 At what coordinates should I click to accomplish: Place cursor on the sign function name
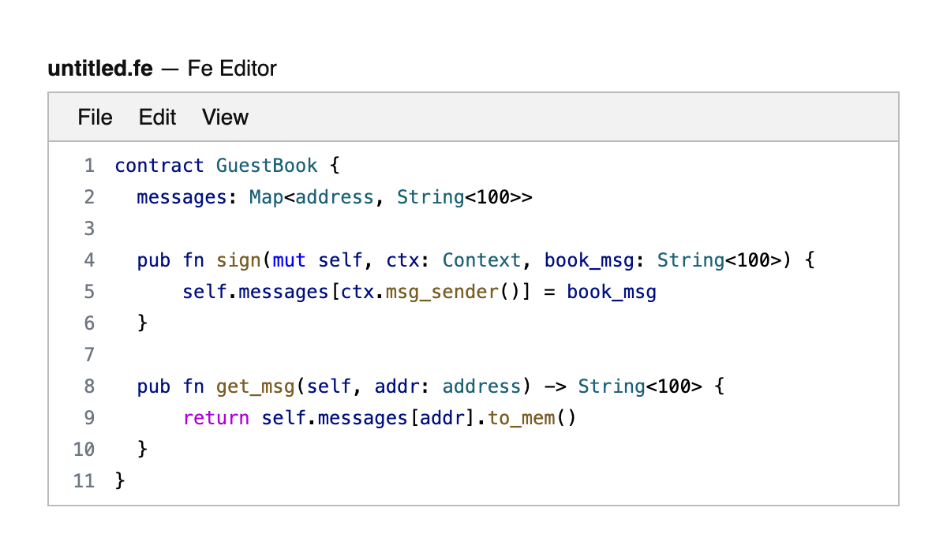click(238, 260)
